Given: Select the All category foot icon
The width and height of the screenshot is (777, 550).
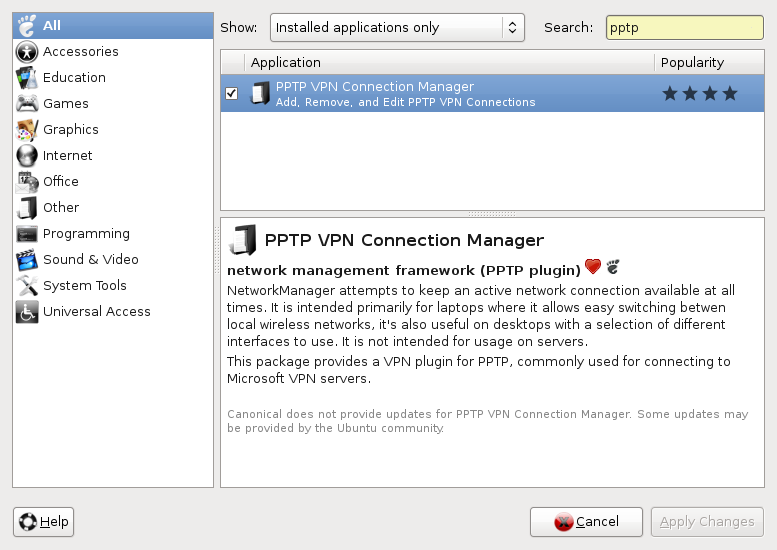Looking at the screenshot, I should [27, 26].
